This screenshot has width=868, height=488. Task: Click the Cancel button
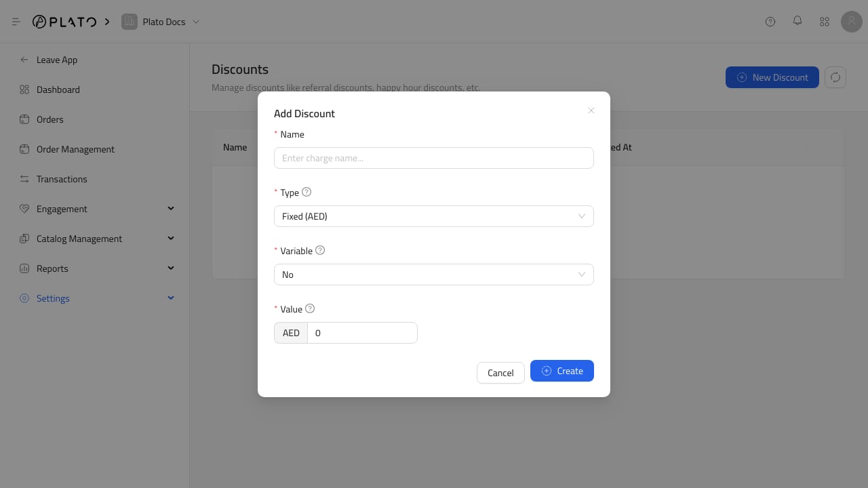point(500,373)
